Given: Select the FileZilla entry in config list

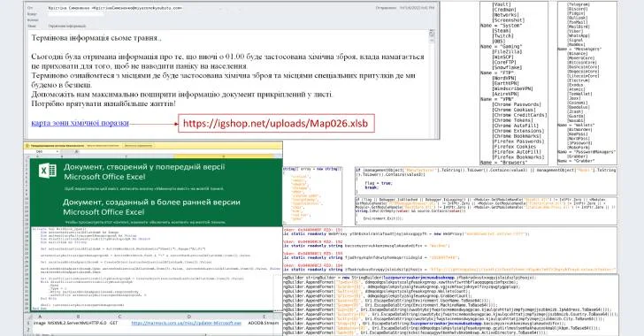Looking at the screenshot, I should 507,52.
